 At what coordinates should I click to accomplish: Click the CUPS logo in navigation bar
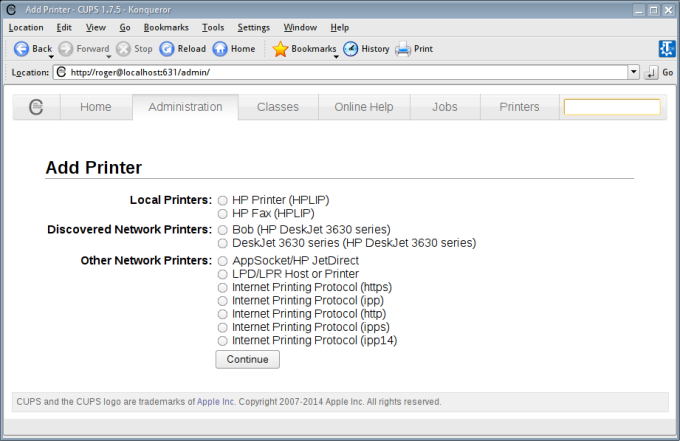pyautogui.click(x=36, y=107)
